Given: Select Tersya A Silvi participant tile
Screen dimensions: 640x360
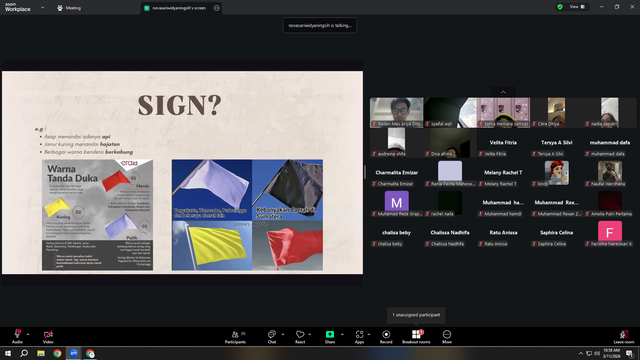Looking at the screenshot, I should [557, 142].
